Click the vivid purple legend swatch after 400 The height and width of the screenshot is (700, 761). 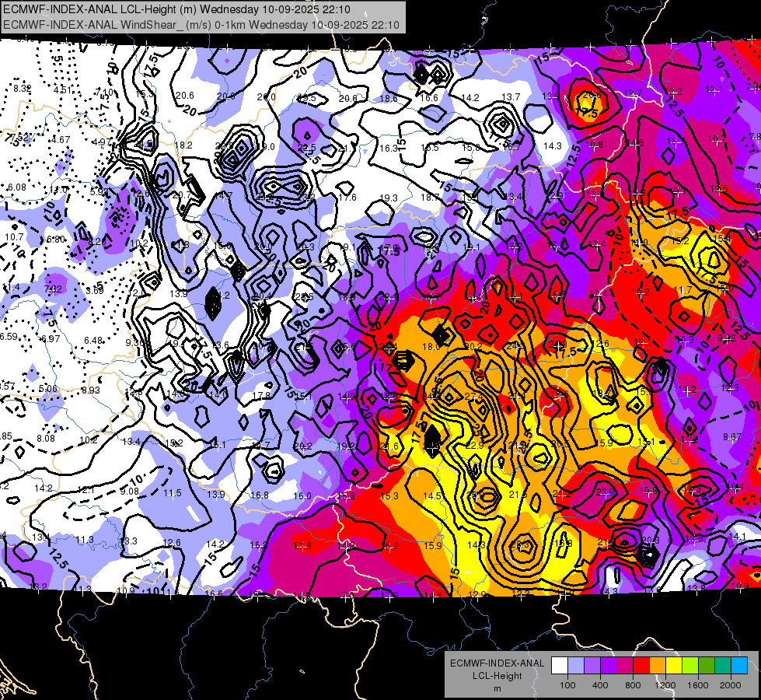tap(608, 666)
